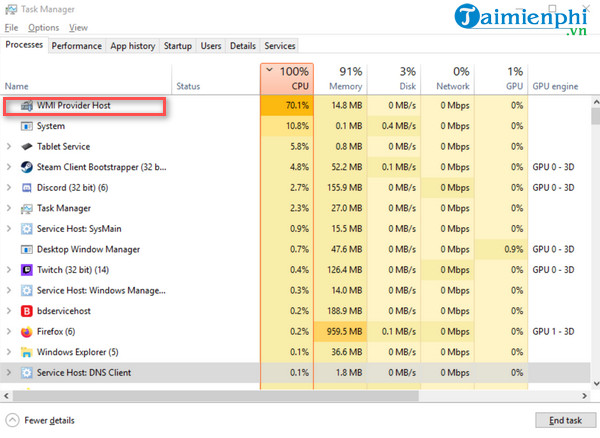Image resolution: width=600 pixels, height=438 pixels.
Task: Click the Windows Explorer folder icon
Action: click(26, 352)
